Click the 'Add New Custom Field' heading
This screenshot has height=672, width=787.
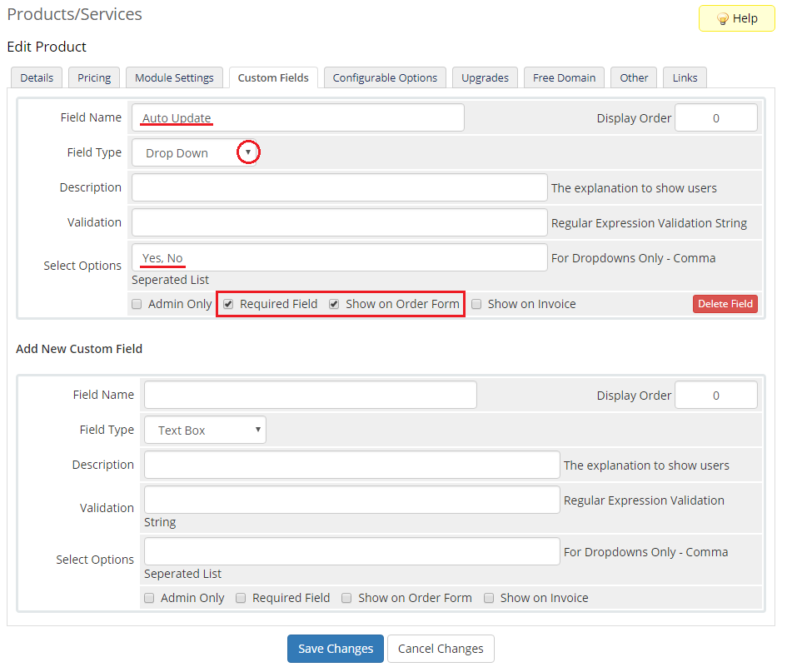click(79, 349)
